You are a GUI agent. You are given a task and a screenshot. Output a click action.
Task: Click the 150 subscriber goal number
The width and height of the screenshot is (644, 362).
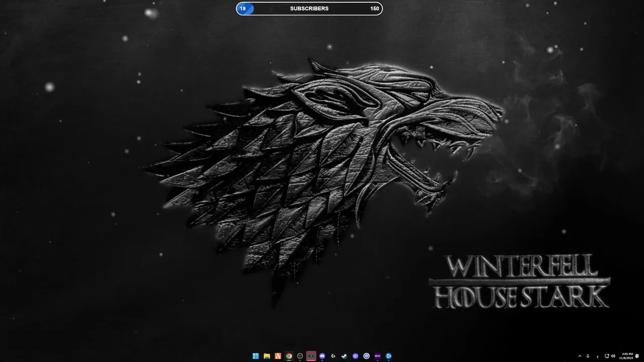375,9
